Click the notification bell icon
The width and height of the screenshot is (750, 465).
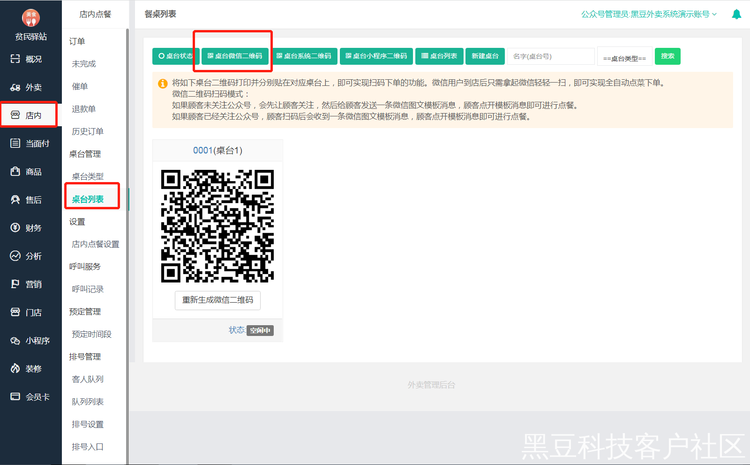pos(737,14)
